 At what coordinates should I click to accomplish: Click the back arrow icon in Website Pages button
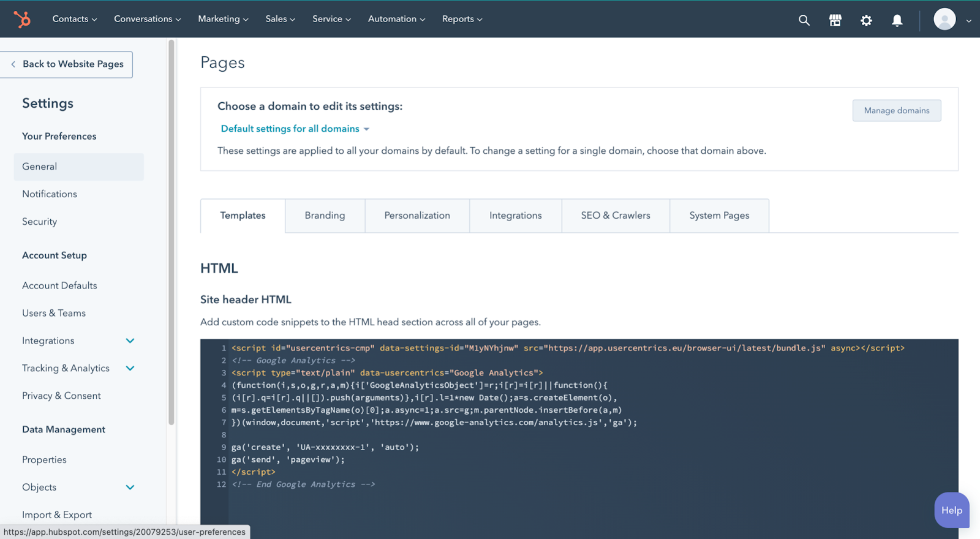[x=13, y=64]
